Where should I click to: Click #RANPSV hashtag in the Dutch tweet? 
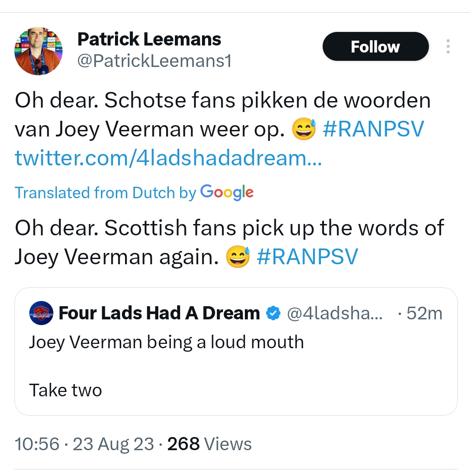(x=373, y=129)
